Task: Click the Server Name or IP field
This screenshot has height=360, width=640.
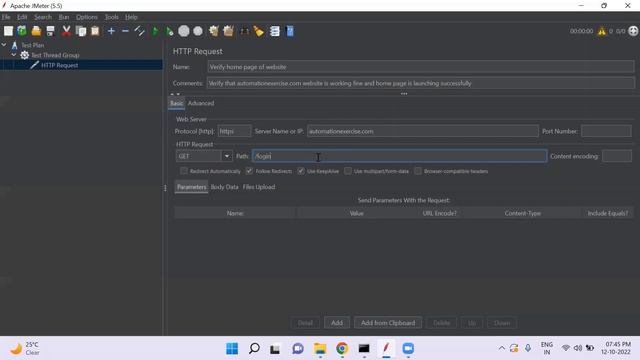Action: 423,131
